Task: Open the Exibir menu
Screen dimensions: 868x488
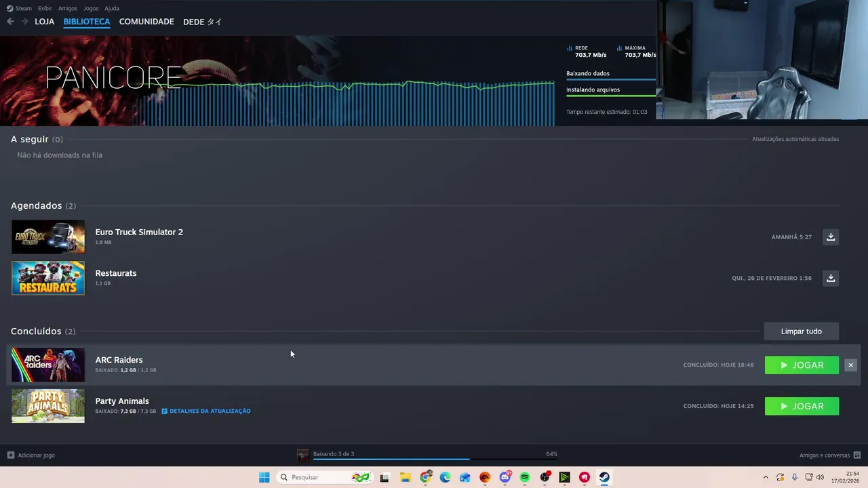Action: click(45, 8)
